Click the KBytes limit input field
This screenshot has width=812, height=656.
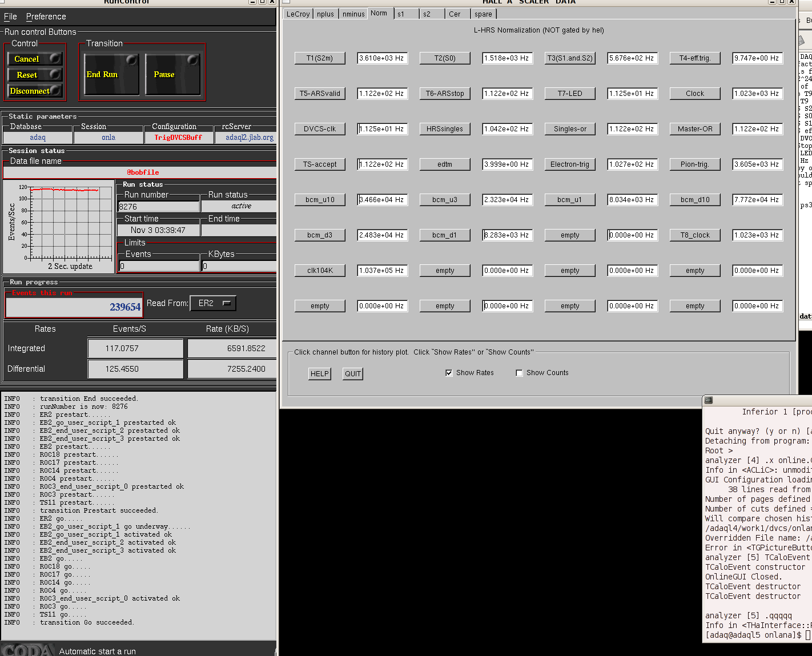(239, 266)
